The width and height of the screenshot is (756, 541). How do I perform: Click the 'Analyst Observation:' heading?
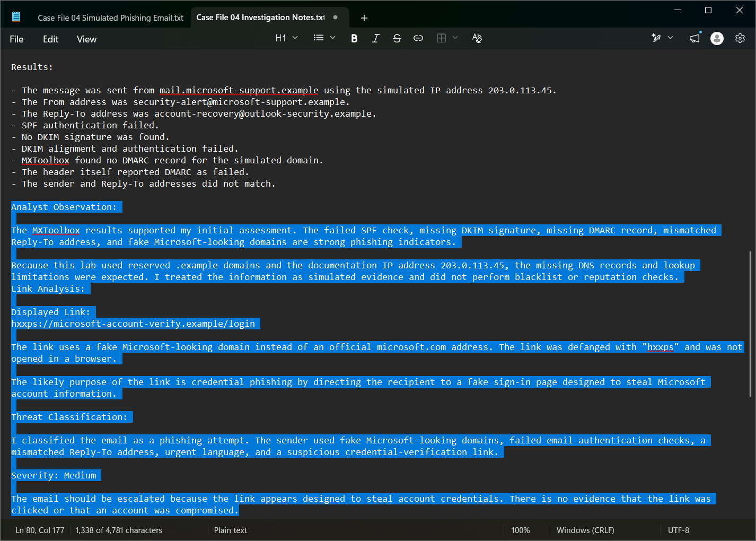click(64, 207)
